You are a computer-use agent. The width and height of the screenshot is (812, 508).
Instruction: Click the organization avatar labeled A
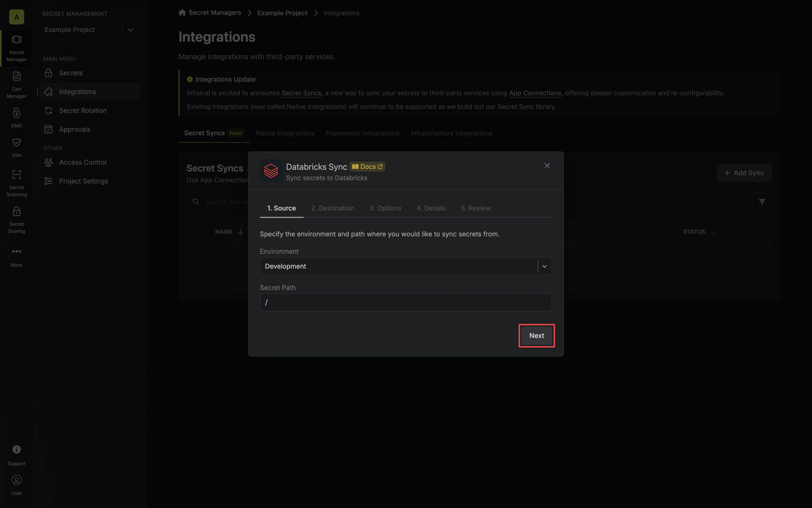(x=16, y=17)
